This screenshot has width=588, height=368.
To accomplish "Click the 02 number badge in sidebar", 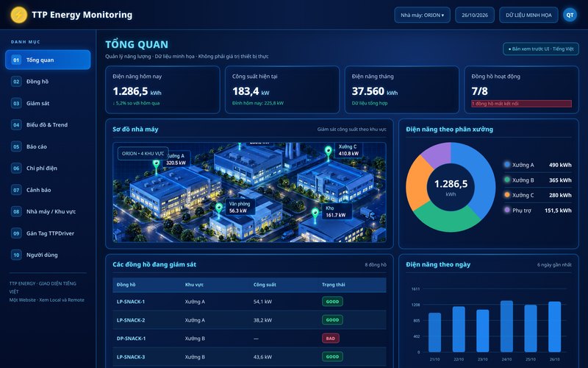I will [16, 82].
